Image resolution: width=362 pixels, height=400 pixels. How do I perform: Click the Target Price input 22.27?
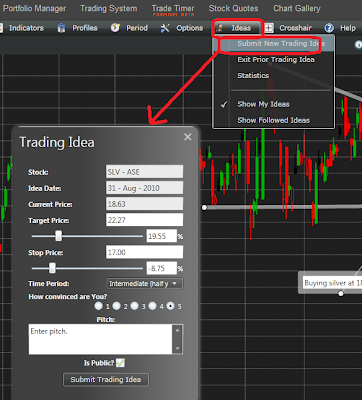(x=144, y=220)
